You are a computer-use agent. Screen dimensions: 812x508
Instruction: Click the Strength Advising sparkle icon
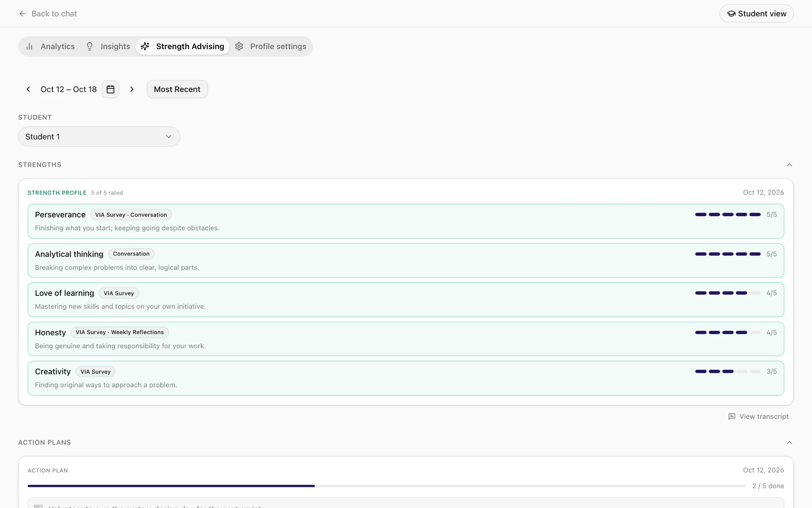tap(145, 46)
